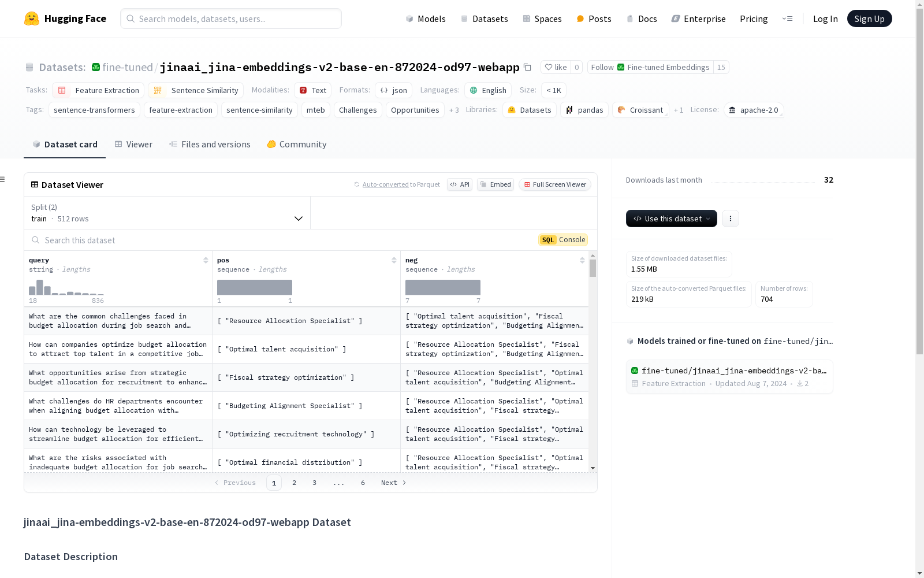Click the Dataset Viewer table icon
Viewport: 924px width, 578px height.
[x=35, y=184]
